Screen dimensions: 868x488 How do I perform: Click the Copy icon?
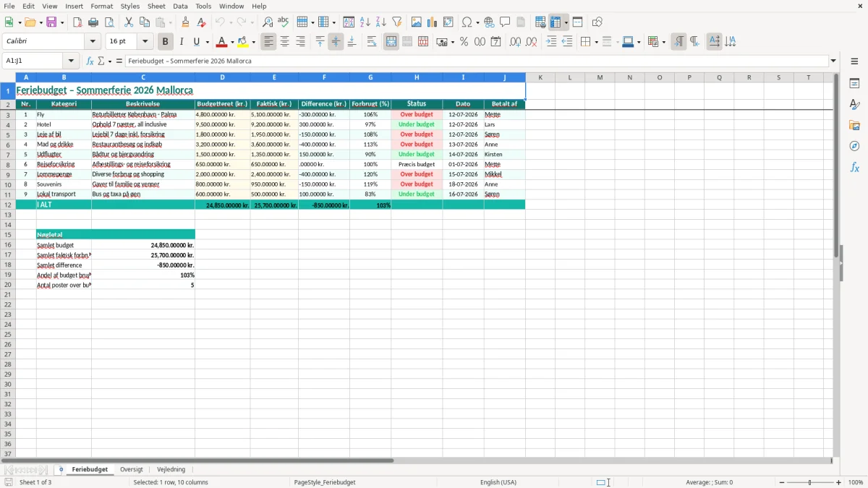pos(145,22)
